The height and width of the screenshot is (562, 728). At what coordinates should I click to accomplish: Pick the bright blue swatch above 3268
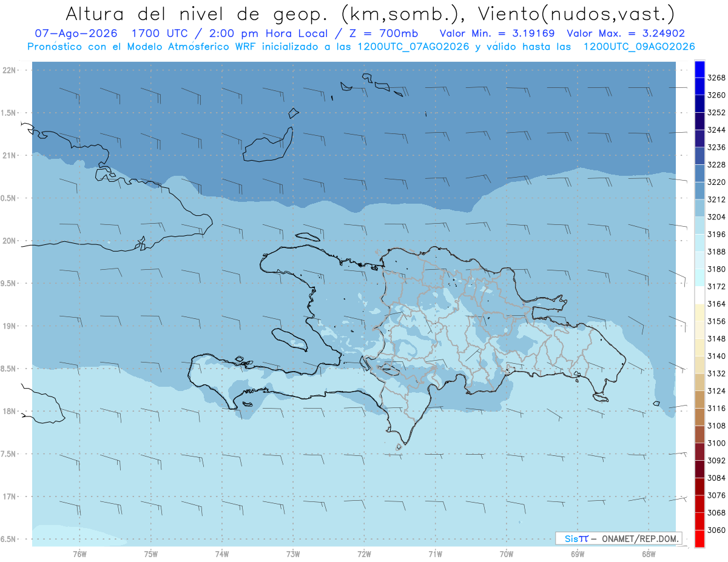[x=699, y=69]
